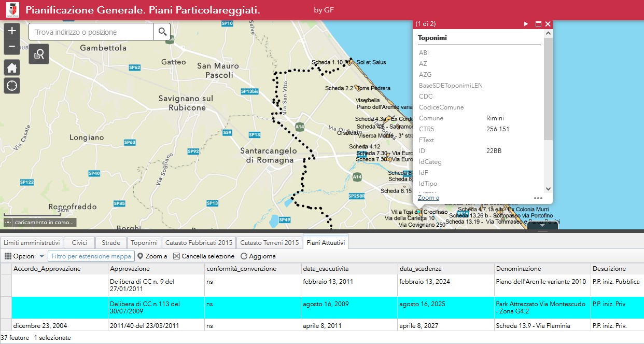Close the Toponimi popup
The height and width of the screenshot is (344, 644).
[x=548, y=24]
